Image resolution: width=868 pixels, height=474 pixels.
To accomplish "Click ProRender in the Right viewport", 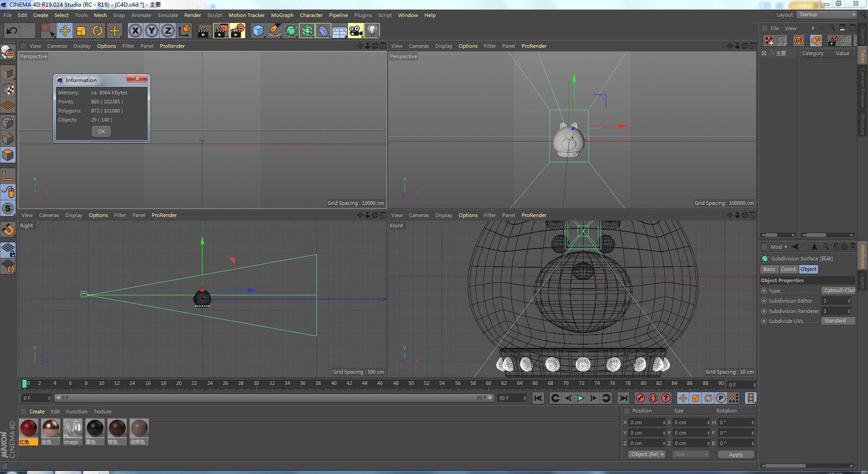I will coord(164,215).
